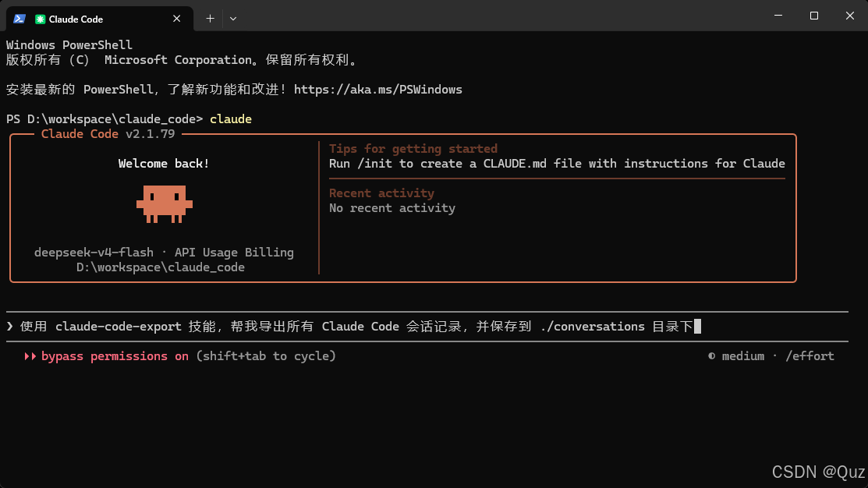
Task: Minimize the terminal window
Action: pos(778,16)
